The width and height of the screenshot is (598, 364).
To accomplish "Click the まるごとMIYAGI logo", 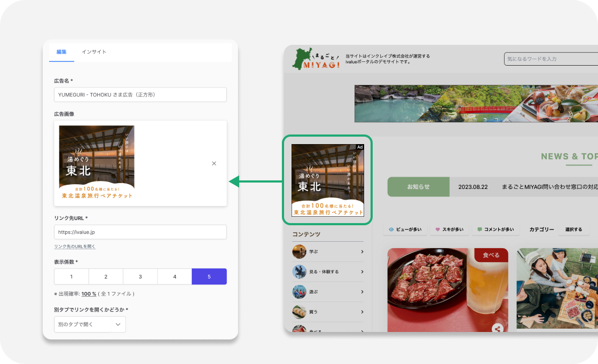I will [x=317, y=59].
